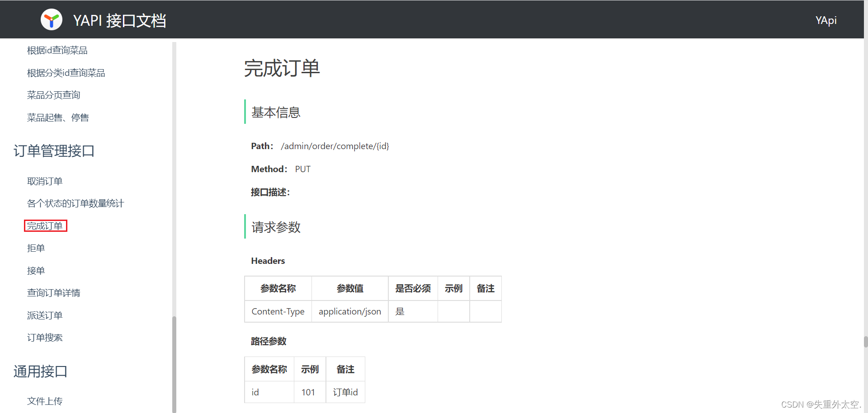Viewport: 868px width, 413px height.
Task: Open 订单搜索 interface page
Action: [45, 338]
